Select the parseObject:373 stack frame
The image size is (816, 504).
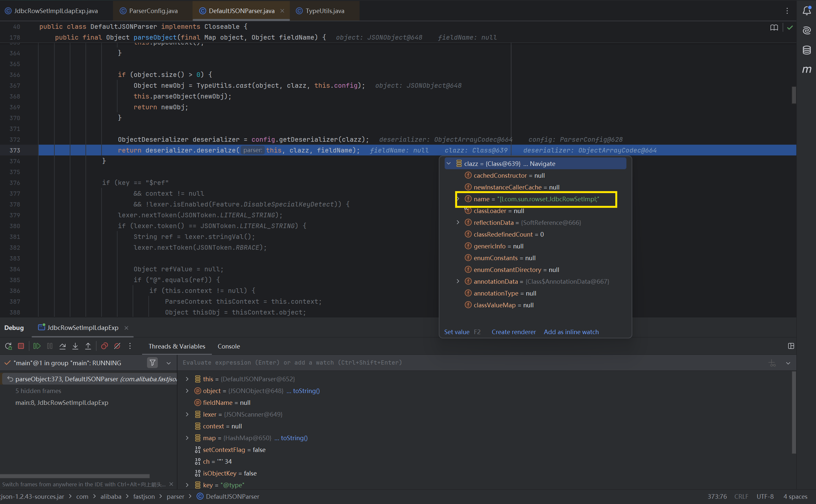coord(89,379)
